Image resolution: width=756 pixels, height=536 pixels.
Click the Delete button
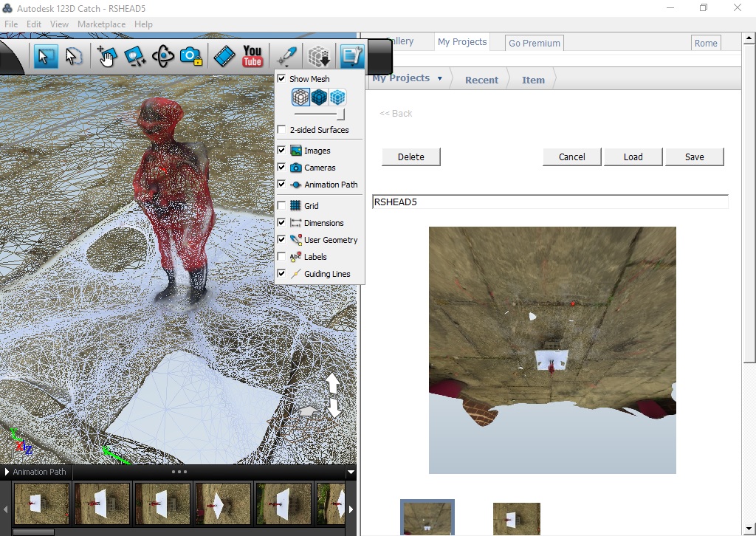pos(410,157)
